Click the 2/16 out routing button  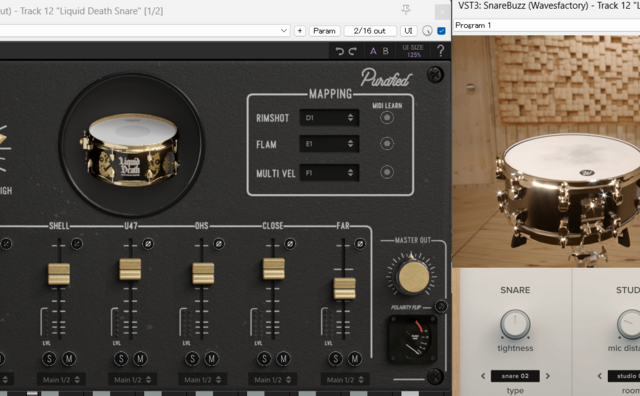(370, 31)
